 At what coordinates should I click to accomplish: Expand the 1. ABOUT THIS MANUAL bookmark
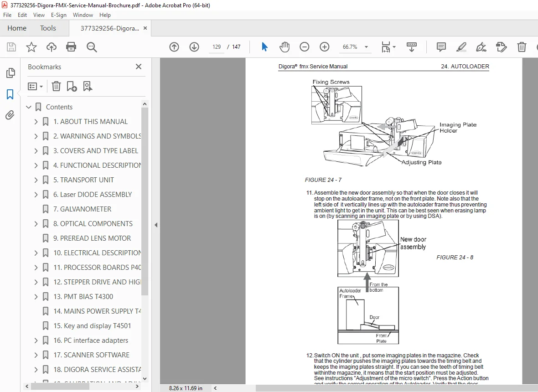[36, 121]
